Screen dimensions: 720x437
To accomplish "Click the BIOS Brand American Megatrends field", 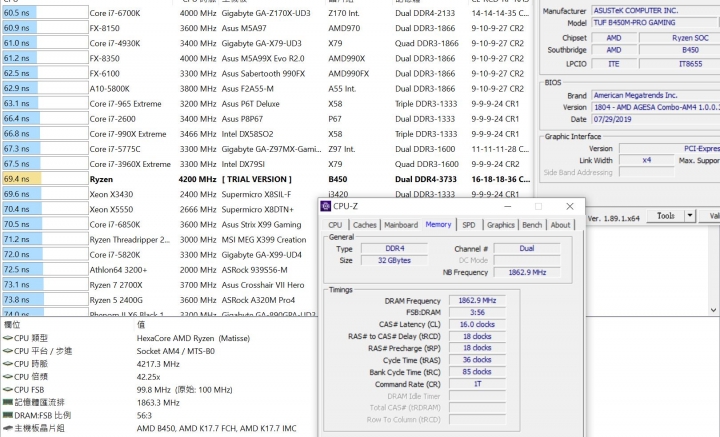I will click(656, 95).
